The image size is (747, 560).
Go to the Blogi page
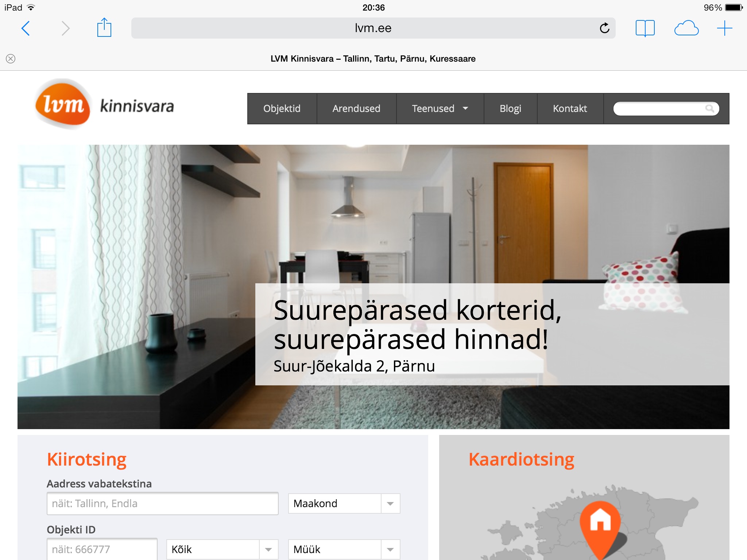(x=510, y=109)
